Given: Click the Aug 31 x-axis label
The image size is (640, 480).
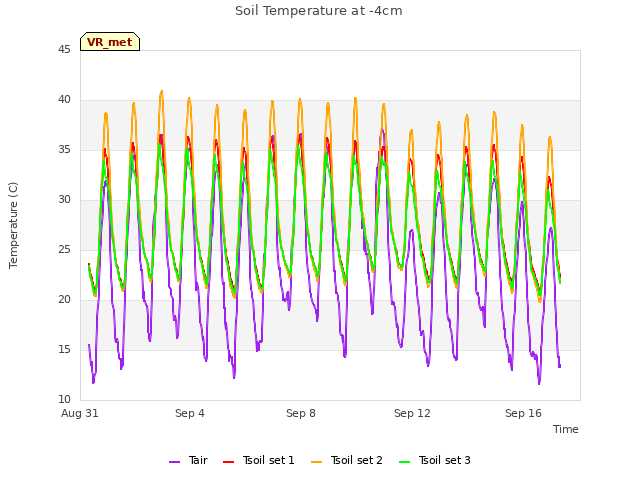Looking at the screenshot, I should [x=80, y=413].
